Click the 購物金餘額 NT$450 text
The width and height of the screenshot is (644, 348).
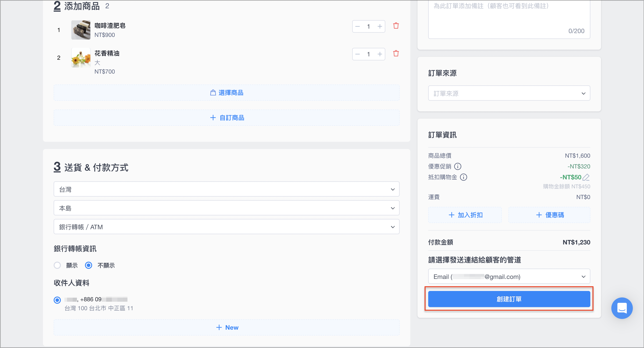coord(566,187)
